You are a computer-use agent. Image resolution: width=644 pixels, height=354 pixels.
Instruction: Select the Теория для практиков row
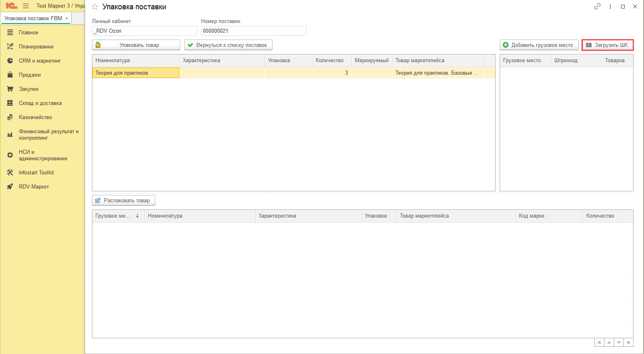[x=135, y=73]
